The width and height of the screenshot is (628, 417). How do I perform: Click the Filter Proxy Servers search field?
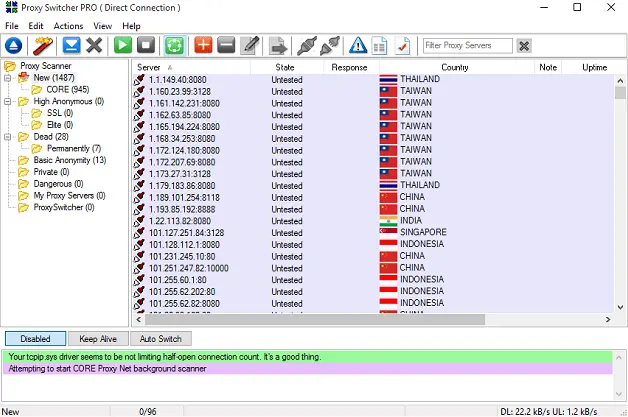(x=467, y=46)
